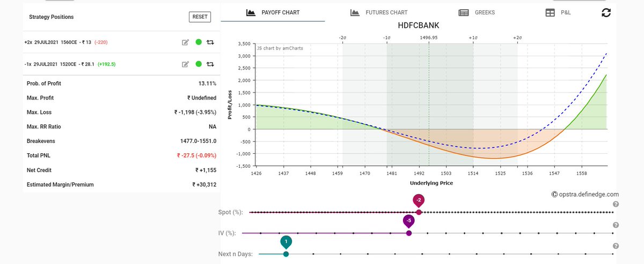Edit the 1560CE position with pencil icon
The width and height of the screenshot is (644, 264).
186,42
